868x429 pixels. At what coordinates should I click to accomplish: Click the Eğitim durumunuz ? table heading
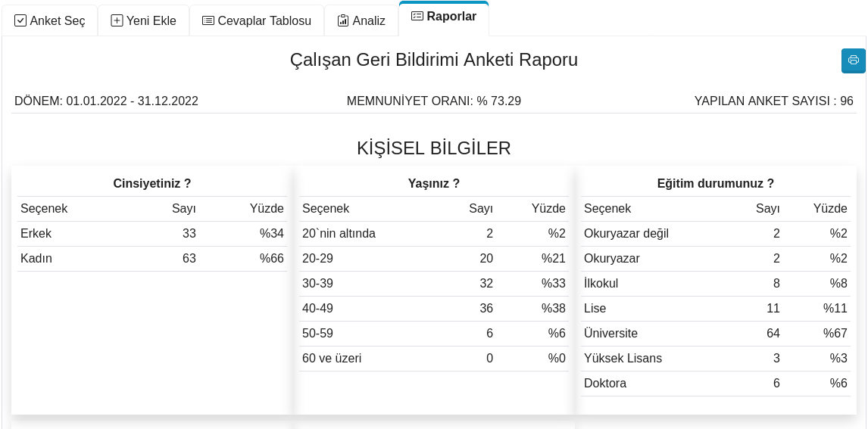click(716, 184)
